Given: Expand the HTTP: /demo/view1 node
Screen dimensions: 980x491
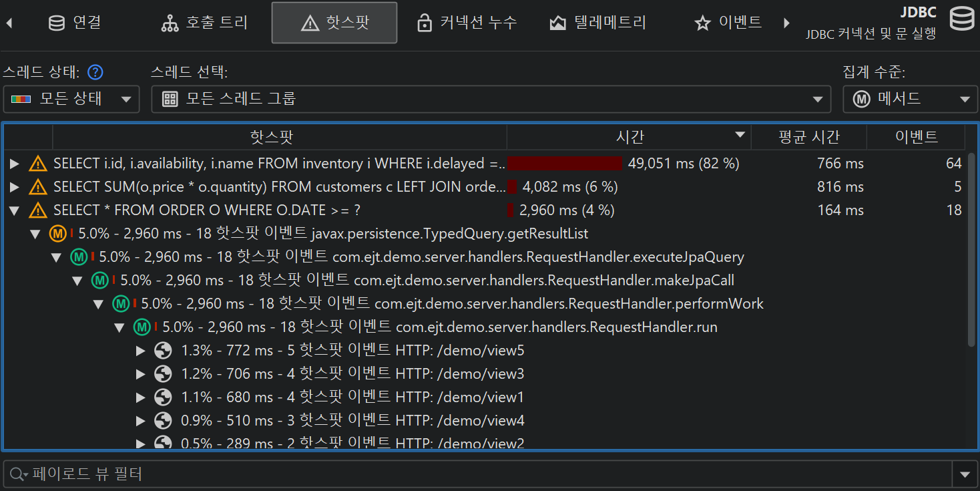Looking at the screenshot, I should (141, 397).
